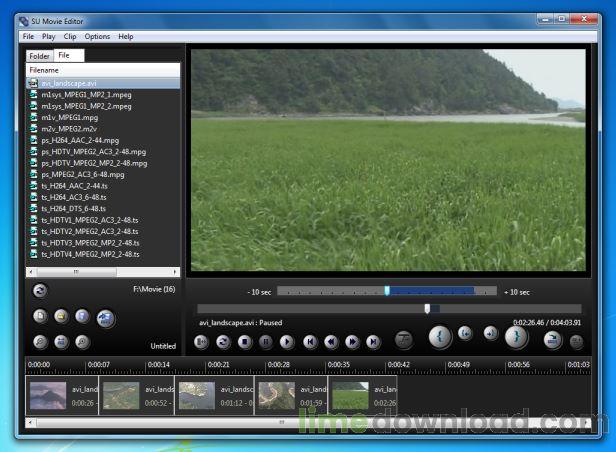Pause the video playback
The height and width of the screenshot is (452, 616).
click(266, 341)
